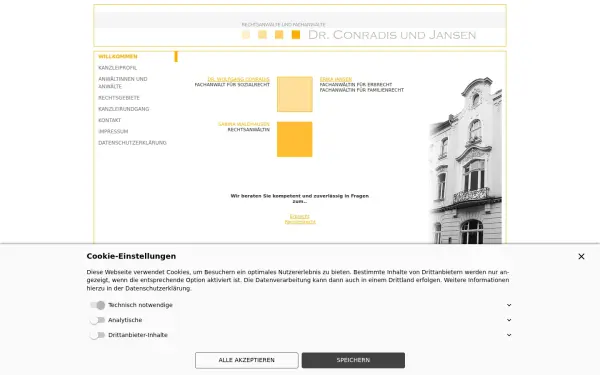Image resolution: width=600 pixels, height=375 pixels.
Task: Save cookie choices with Speichern
Action: coord(353,360)
